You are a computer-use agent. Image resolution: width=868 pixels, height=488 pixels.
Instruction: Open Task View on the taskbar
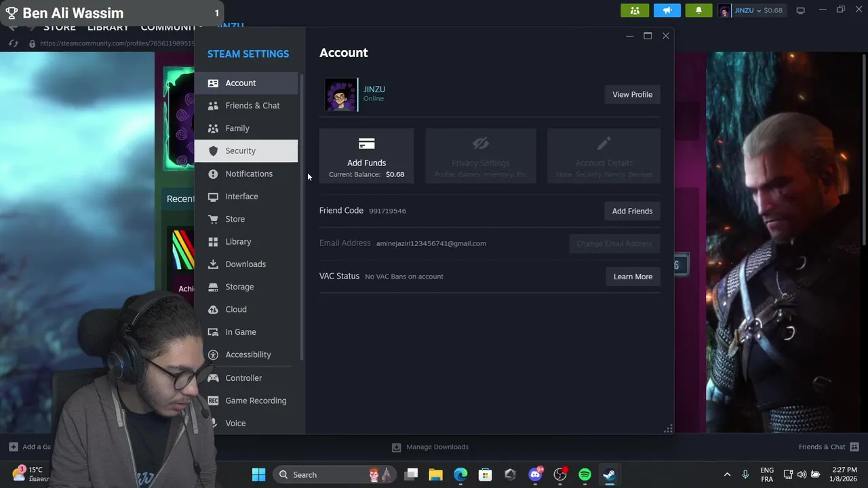[411, 474]
